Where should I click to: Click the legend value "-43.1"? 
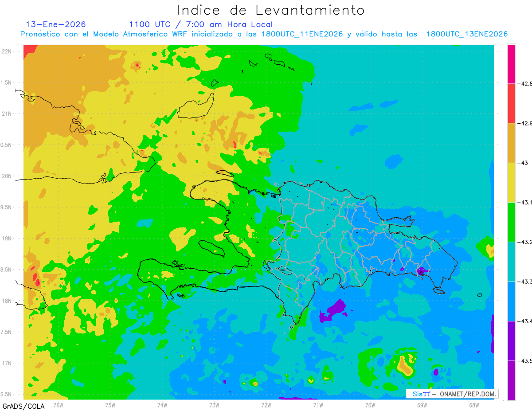(x=524, y=202)
